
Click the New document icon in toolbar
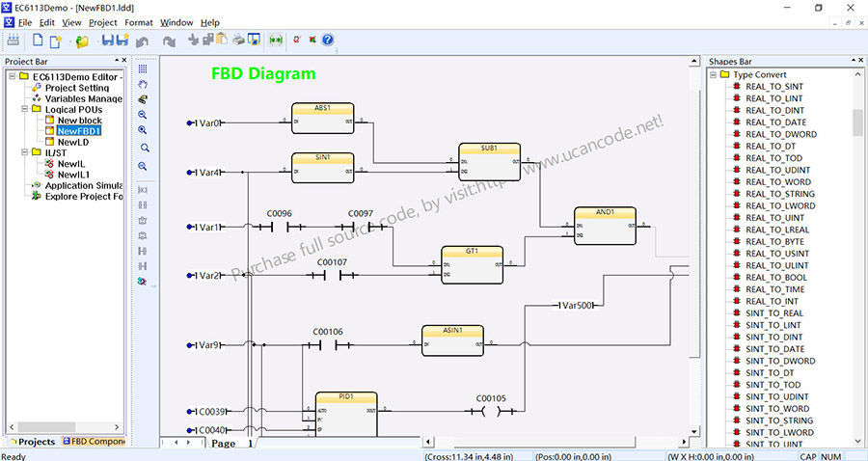(x=38, y=40)
